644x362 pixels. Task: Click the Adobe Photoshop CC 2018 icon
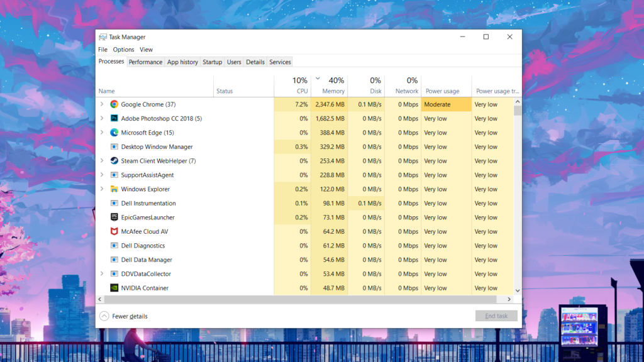[114, 118]
